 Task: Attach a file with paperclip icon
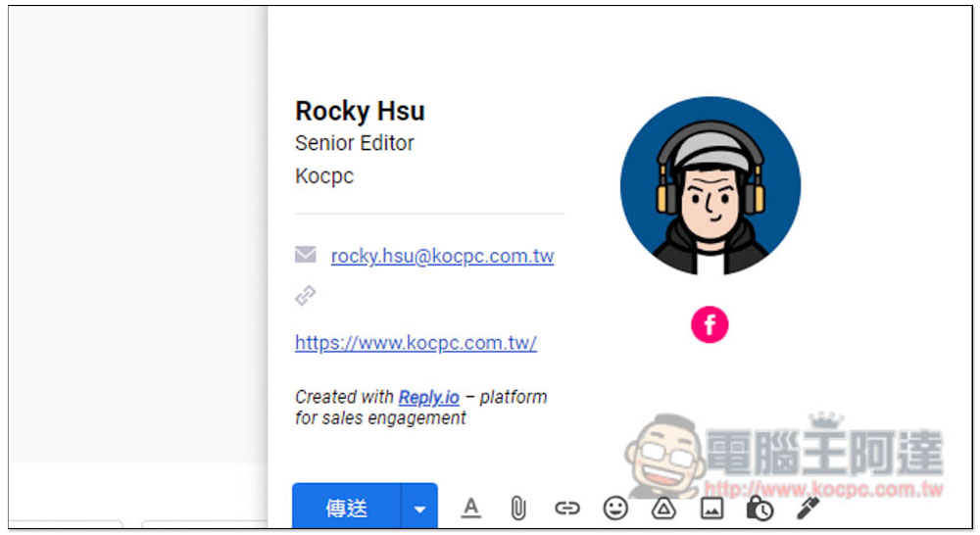(x=518, y=509)
